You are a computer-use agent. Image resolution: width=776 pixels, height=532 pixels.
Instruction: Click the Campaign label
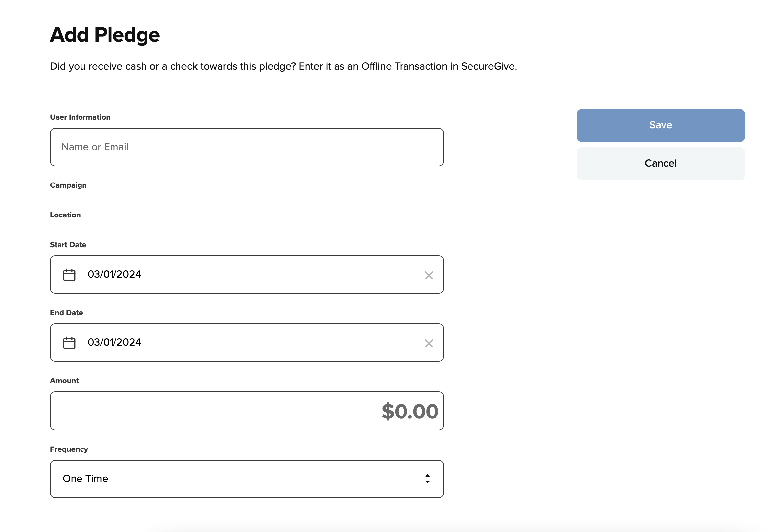point(68,185)
